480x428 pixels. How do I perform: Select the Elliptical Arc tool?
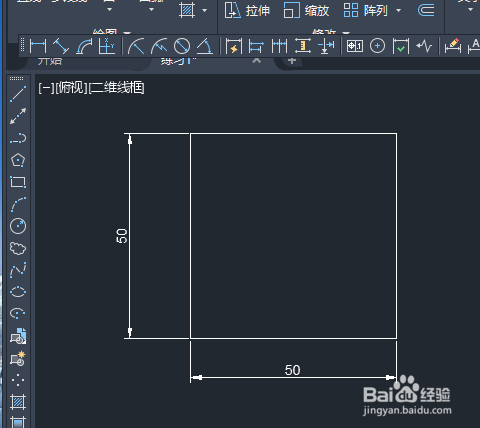tap(18, 313)
